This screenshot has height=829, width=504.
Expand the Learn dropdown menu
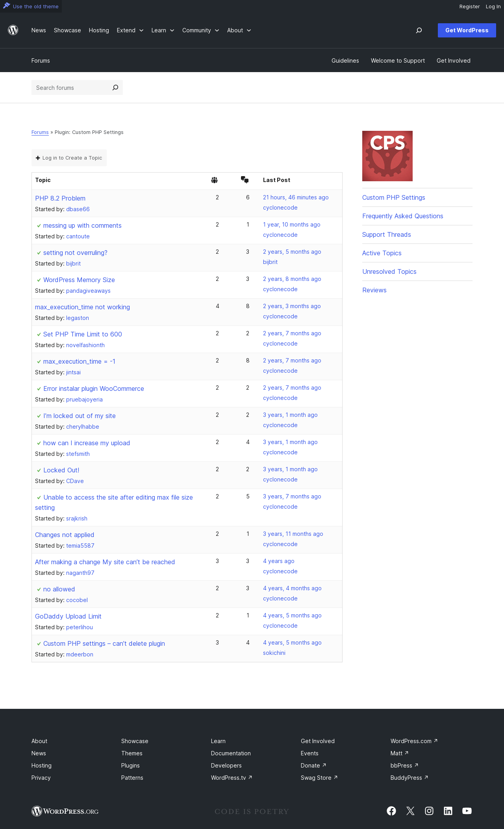point(163,30)
